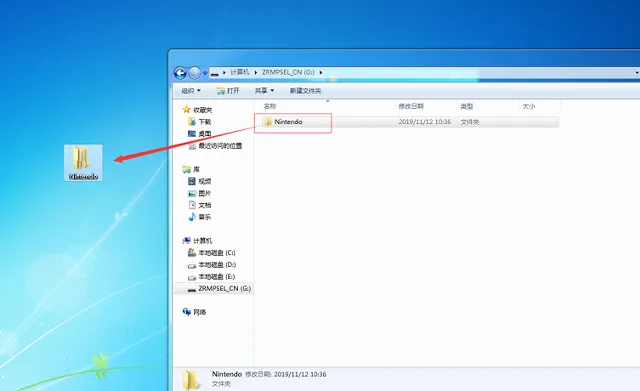Open the recent locations dropdown beside the forward arrow

(x=205, y=73)
